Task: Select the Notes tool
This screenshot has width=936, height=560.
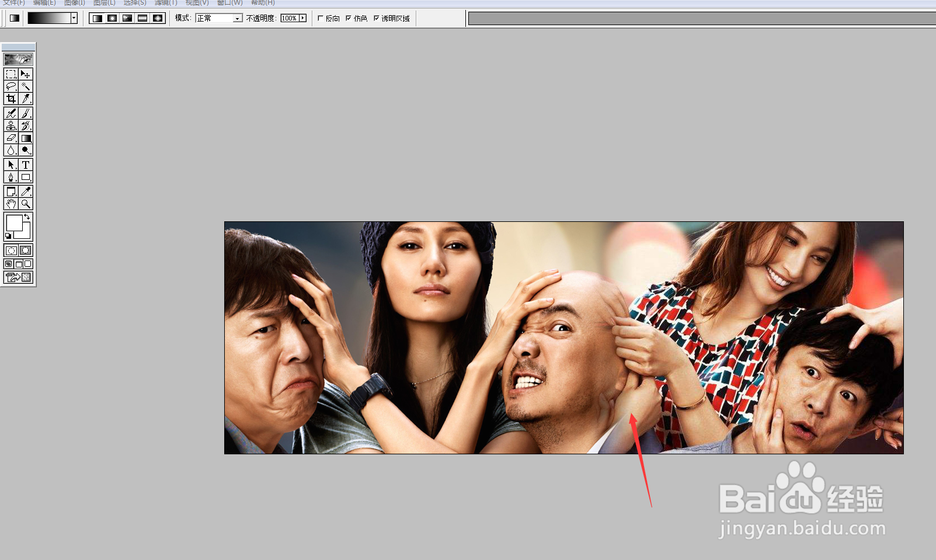Action: pyautogui.click(x=11, y=192)
